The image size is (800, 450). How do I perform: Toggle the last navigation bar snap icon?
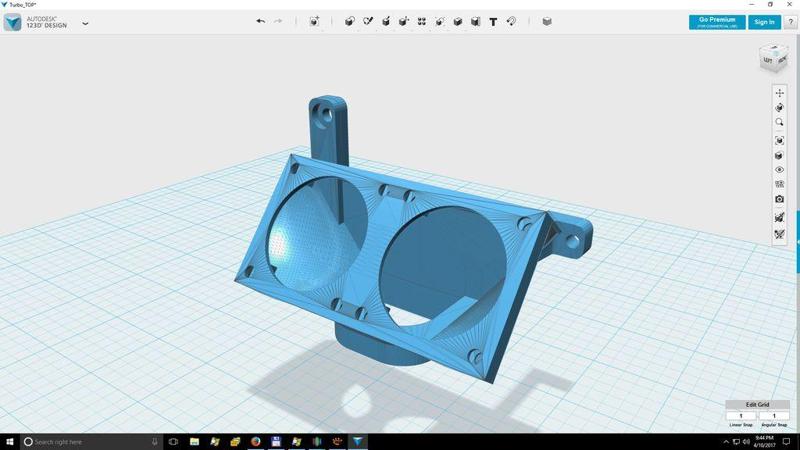pos(779,234)
